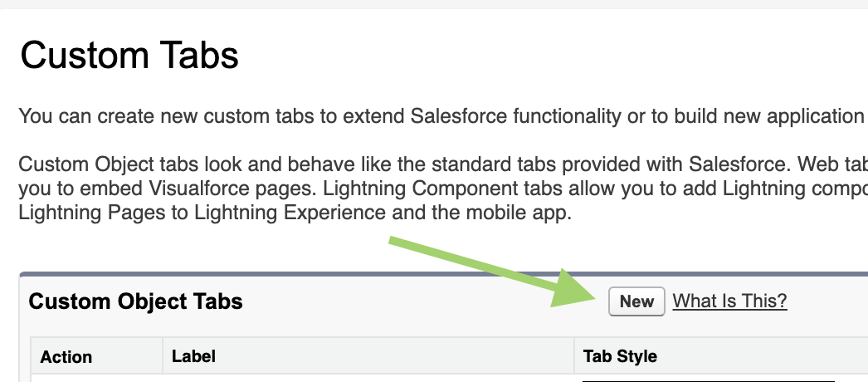The height and width of the screenshot is (382, 868).
Task: Select the Action column header
Action: (x=66, y=357)
